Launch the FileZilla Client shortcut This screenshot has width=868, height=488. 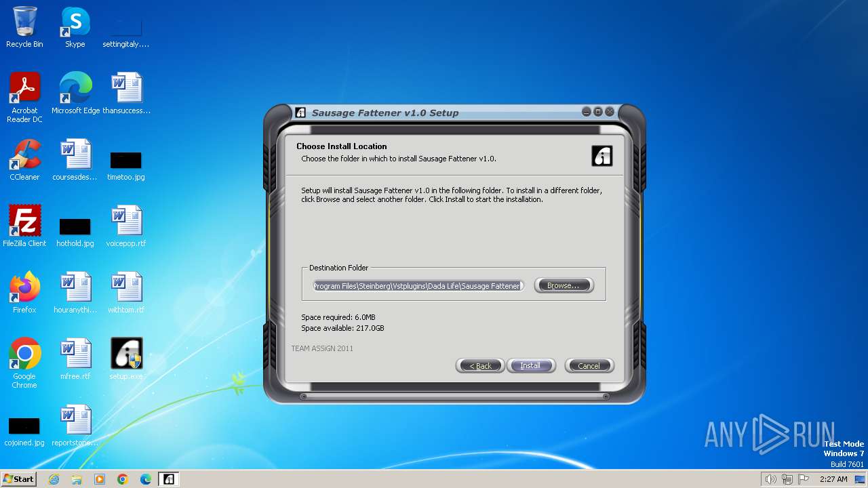tap(24, 226)
